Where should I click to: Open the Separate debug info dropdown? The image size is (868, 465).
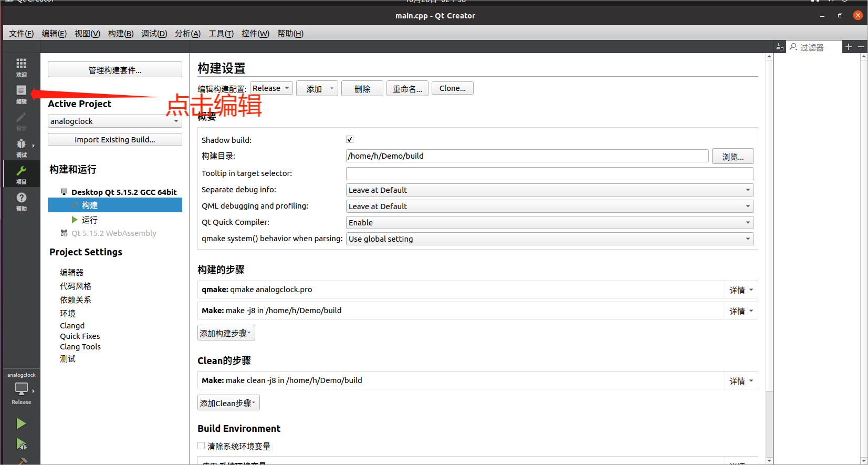(550, 190)
